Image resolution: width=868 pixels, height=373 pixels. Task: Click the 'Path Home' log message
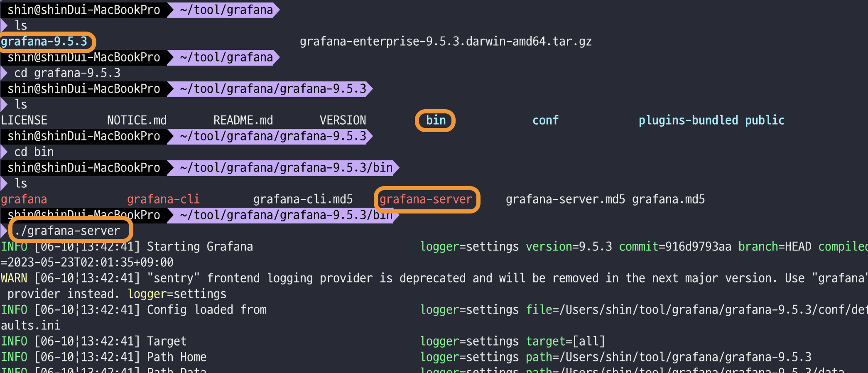coord(177,357)
